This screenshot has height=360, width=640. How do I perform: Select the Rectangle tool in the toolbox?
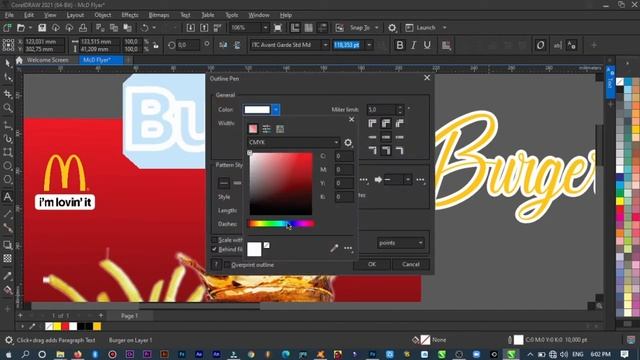point(7,152)
